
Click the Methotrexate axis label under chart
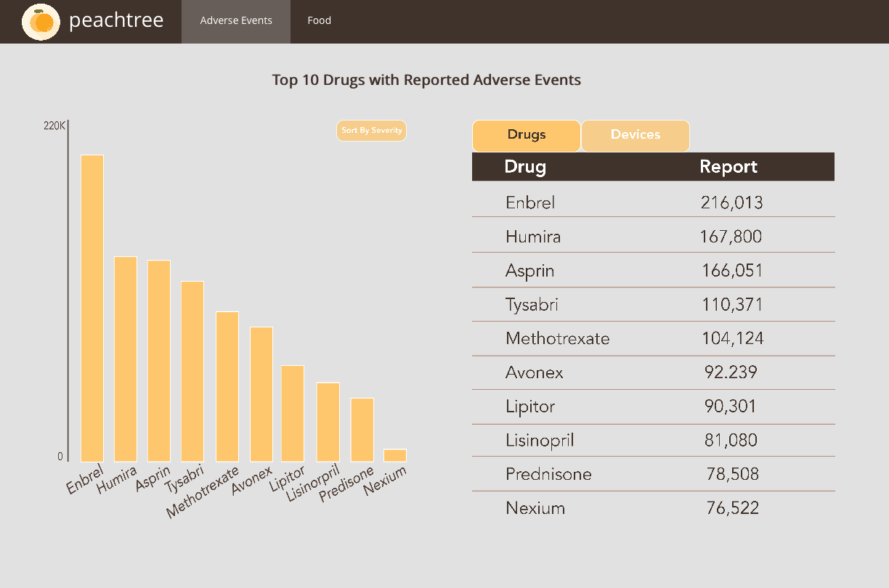click(203, 493)
